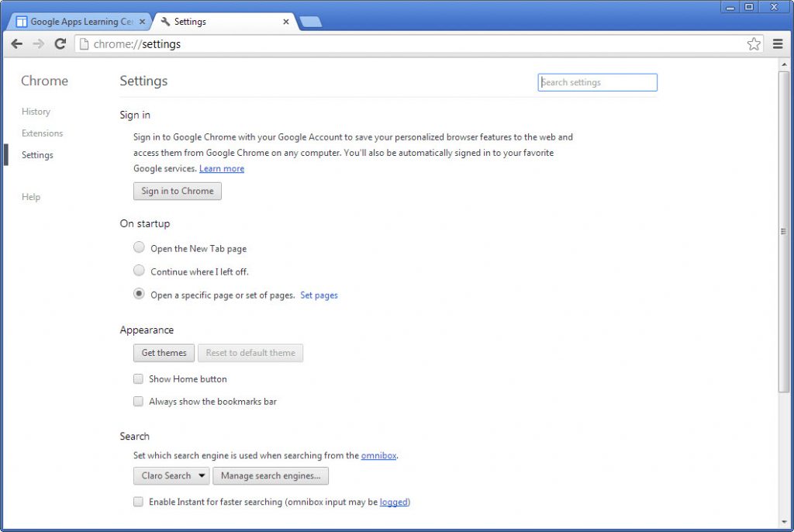Click inside the Search settings field
Image resolution: width=794 pixels, height=532 pixels.
tap(597, 82)
